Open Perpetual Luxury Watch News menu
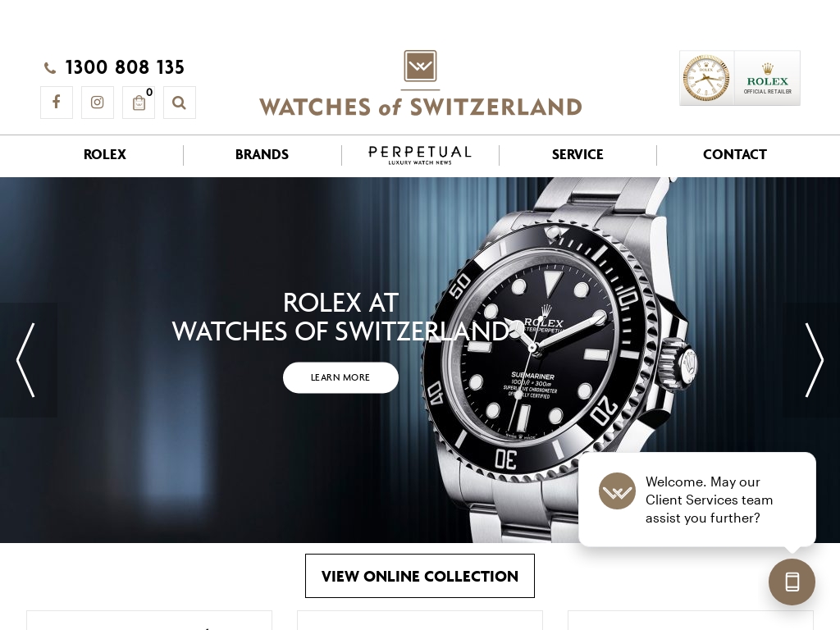This screenshot has width=840, height=630. coord(420,155)
